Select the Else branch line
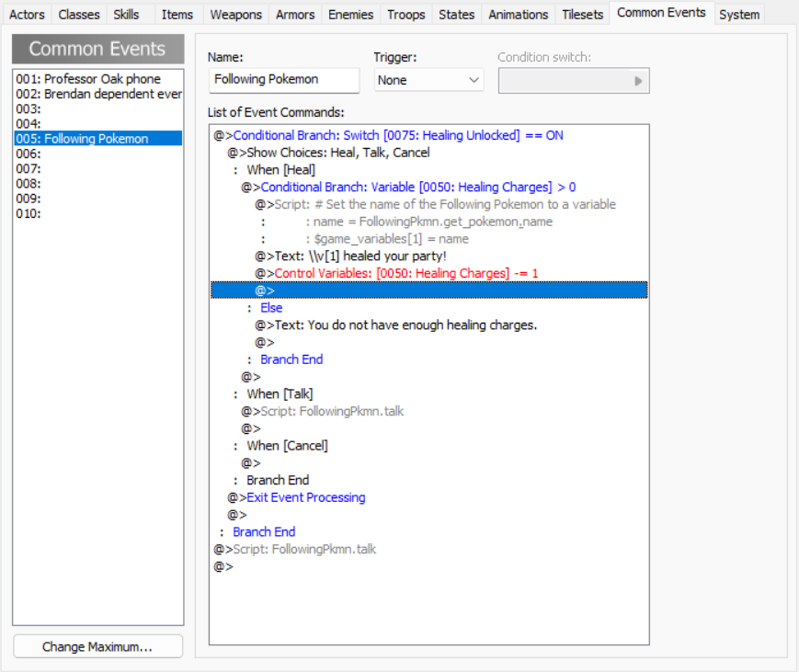The image size is (799, 672). click(270, 308)
